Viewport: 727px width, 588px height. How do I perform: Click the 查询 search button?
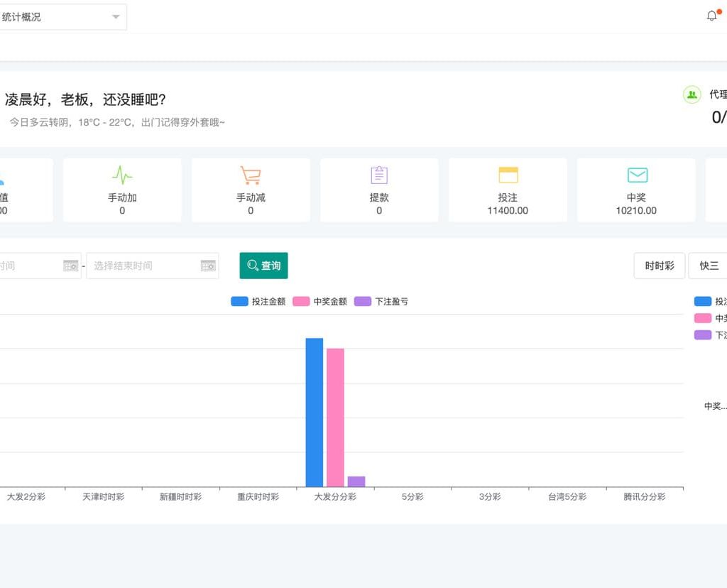pos(263,266)
